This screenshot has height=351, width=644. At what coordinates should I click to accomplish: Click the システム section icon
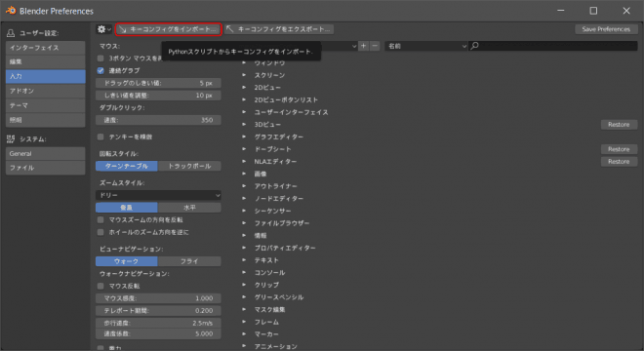point(11,139)
